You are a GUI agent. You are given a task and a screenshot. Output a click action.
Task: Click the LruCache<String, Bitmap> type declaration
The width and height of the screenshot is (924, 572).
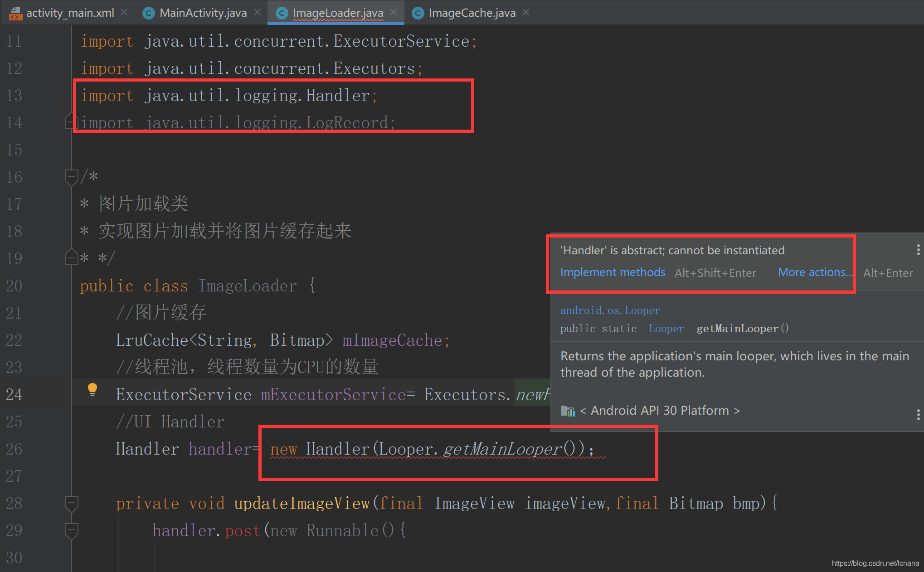click(x=225, y=340)
